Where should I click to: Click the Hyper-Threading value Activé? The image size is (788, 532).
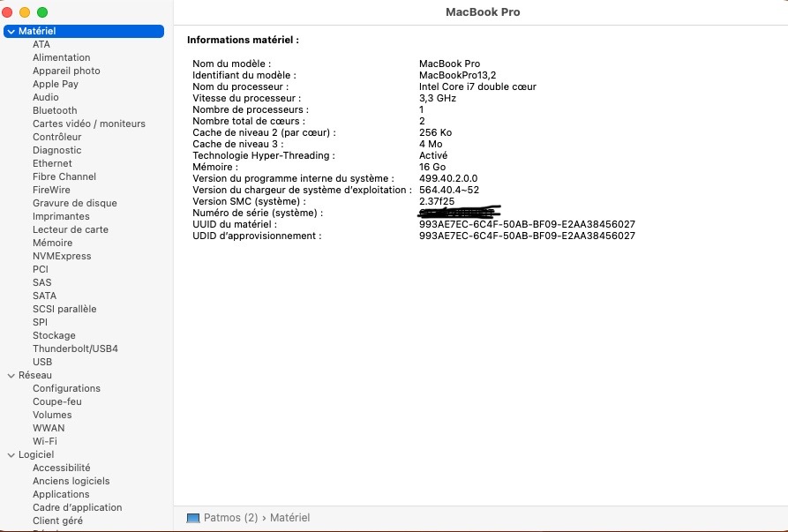point(433,155)
